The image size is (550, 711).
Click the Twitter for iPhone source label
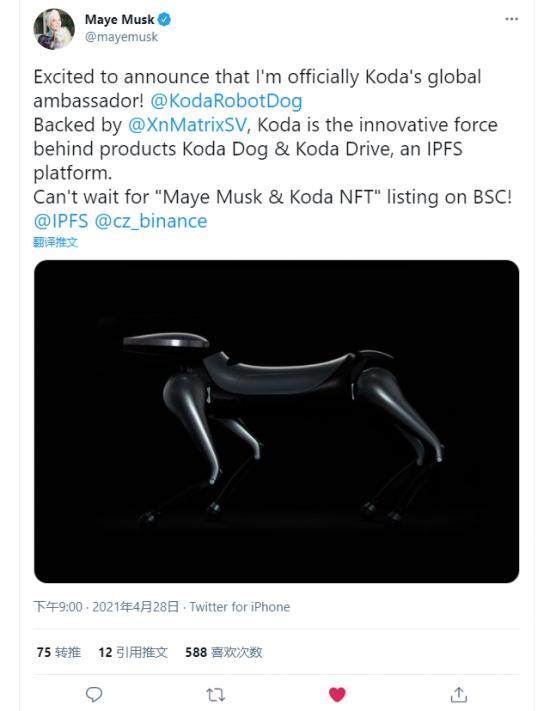point(239,607)
